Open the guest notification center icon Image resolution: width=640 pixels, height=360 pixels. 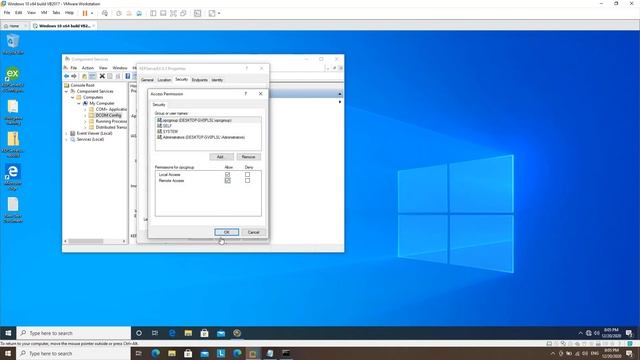pyautogui.click(x=629, y=333)
